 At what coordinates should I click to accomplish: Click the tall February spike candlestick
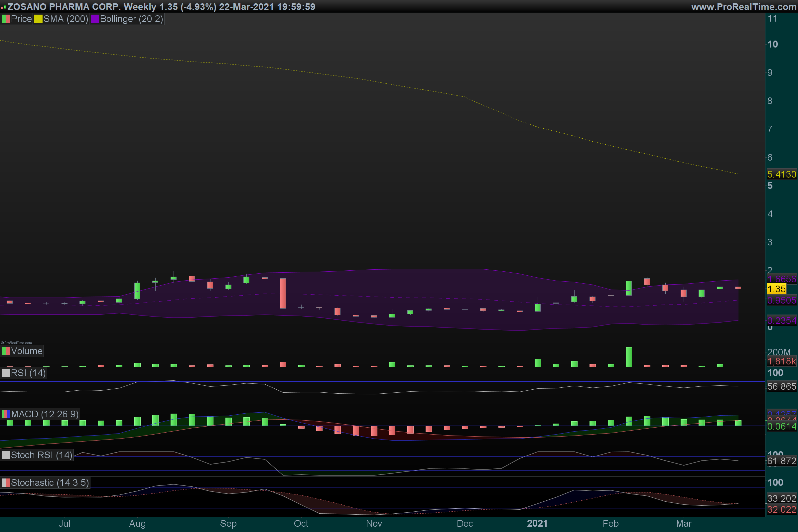tap(629, 288)
